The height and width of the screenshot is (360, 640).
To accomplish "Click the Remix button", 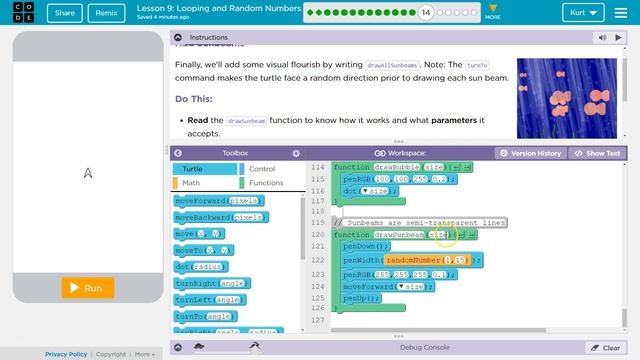I will (x=107, y=13).
